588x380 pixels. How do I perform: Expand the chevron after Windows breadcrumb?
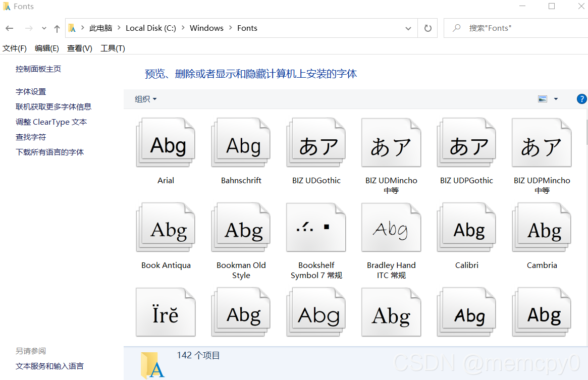point(230,28)
